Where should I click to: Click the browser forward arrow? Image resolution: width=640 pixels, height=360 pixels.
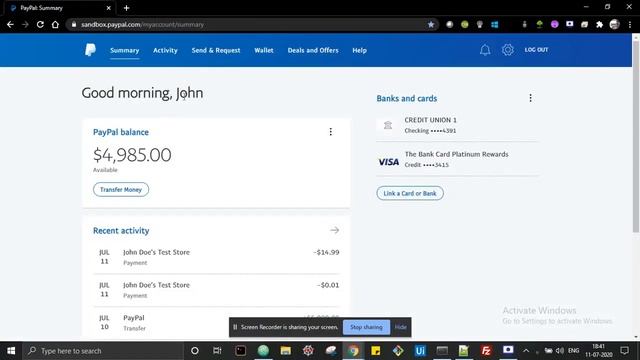(x=25, y=24)
